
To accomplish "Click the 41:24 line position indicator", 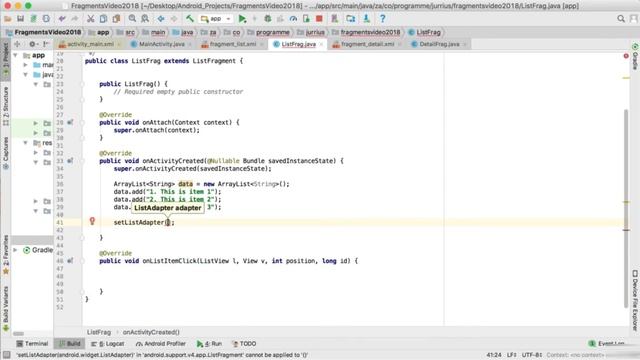I will click(494, 355).
